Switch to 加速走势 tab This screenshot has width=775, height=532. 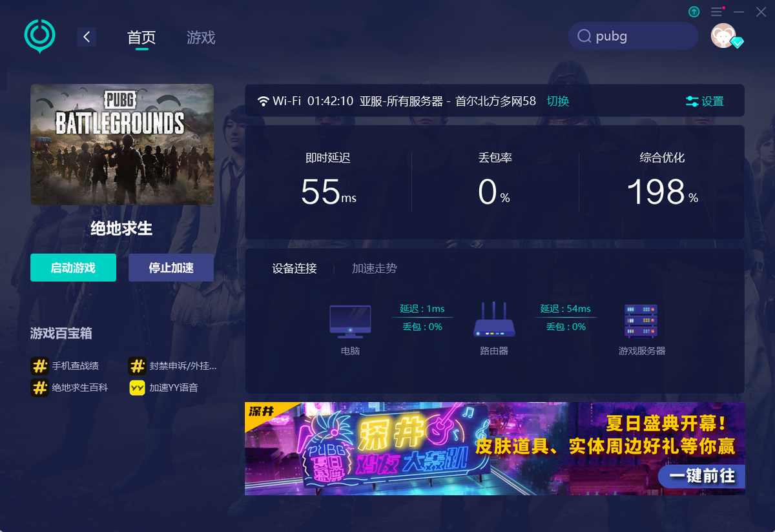point(374,269)
